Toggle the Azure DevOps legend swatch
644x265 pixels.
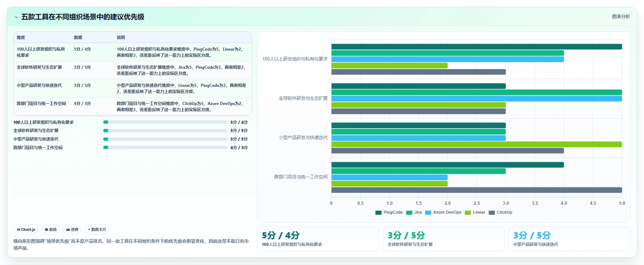pyautogui.click(x=428, y=212)
